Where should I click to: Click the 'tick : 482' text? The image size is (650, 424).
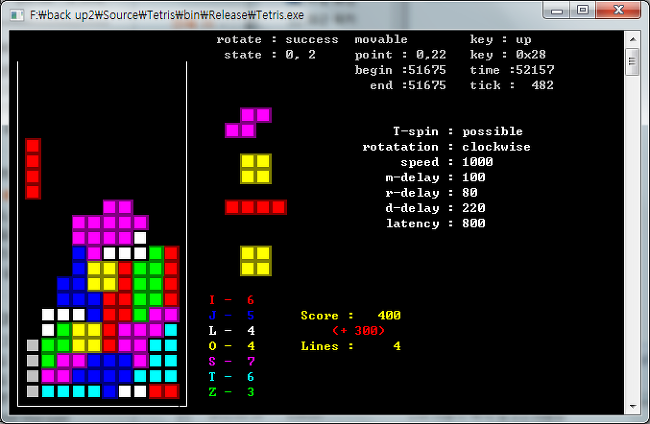512,85
